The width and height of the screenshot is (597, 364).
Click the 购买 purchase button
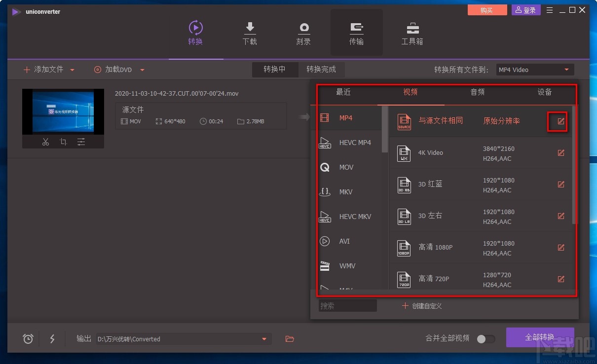(487, 9)
